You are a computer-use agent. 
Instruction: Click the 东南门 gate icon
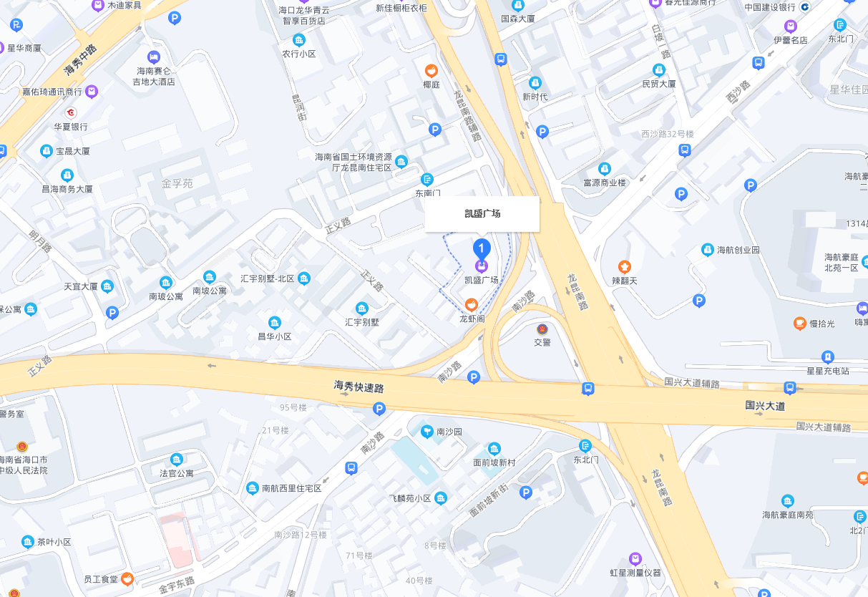click(x=427, y=179)
